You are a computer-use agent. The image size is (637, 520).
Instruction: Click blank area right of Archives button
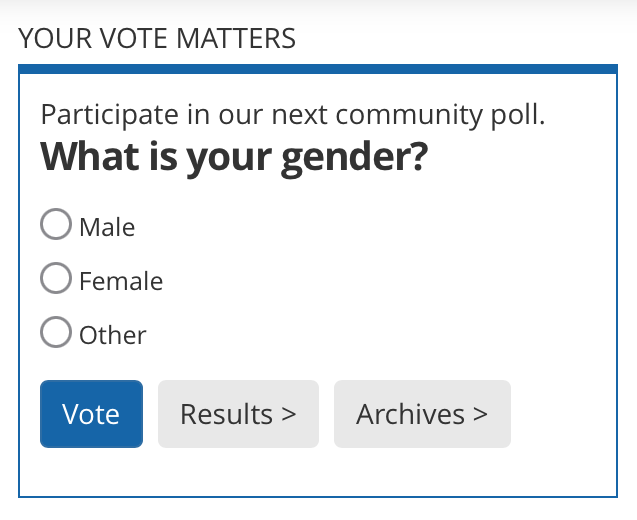click(x=564, y=414)
